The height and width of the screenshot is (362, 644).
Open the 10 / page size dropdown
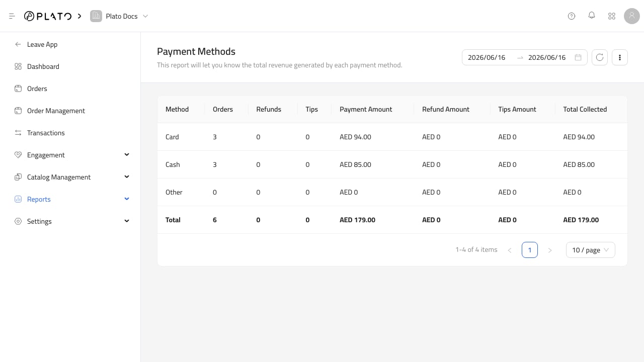591,250
